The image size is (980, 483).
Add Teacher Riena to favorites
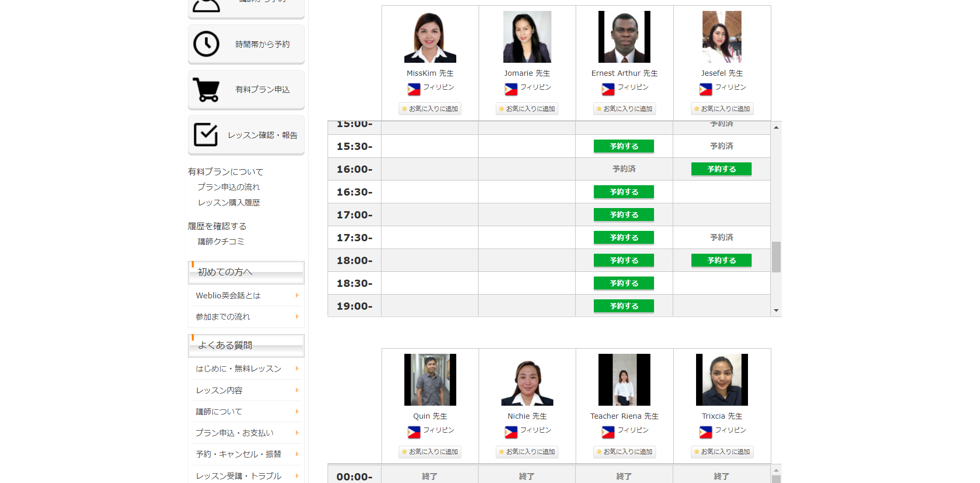(624, 452)
